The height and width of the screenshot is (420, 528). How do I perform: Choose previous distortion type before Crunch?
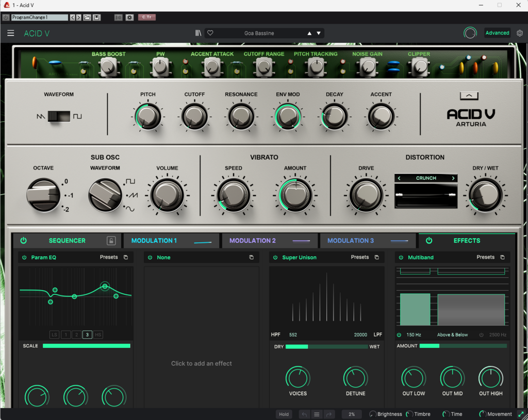pyautogui.click(x=400, y=178)
